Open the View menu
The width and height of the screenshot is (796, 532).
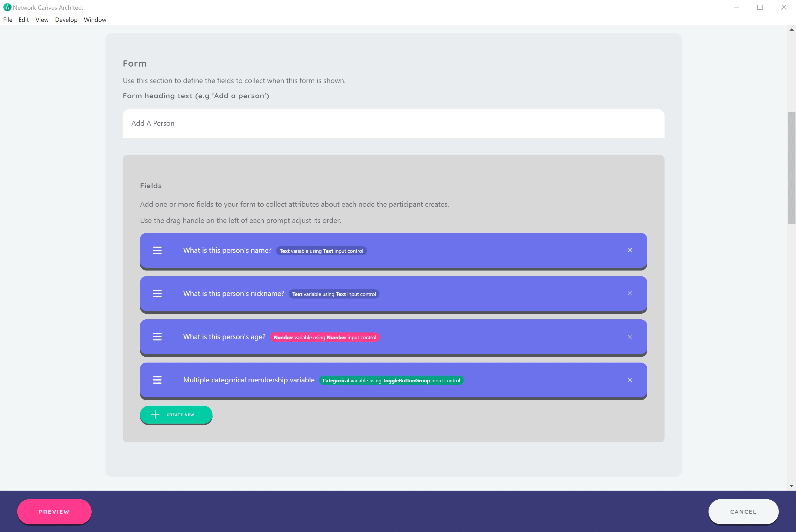coord(42,20)
